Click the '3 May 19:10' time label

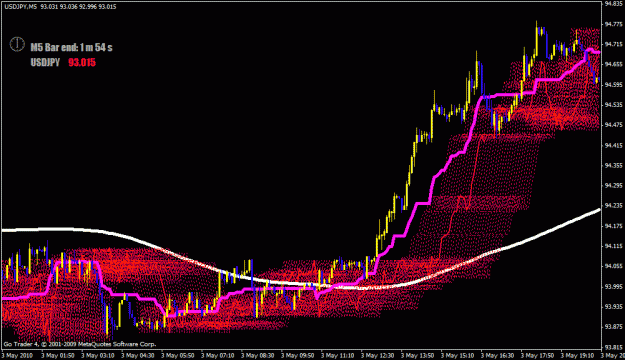(x=577, y=355)
